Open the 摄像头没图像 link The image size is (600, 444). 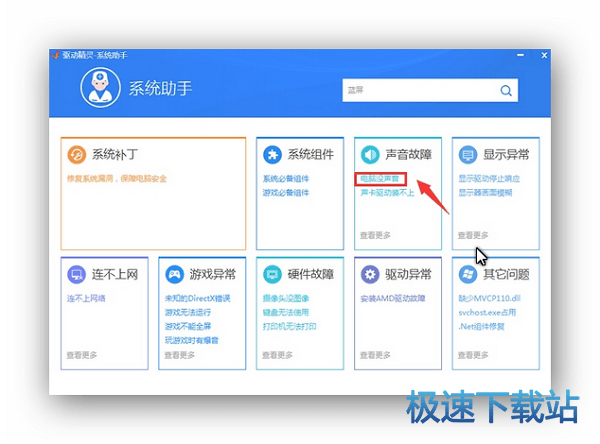point(285,299)
